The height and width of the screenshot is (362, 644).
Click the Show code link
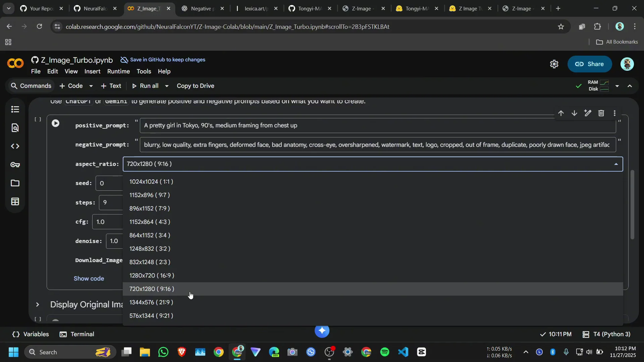pyautogui.click(x=89, y=278)
